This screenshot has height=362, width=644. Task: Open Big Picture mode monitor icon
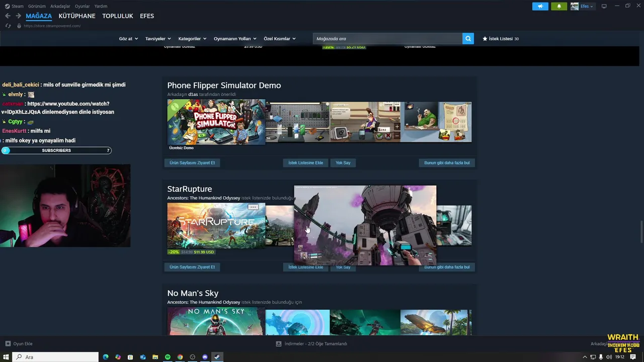[604, 6]
